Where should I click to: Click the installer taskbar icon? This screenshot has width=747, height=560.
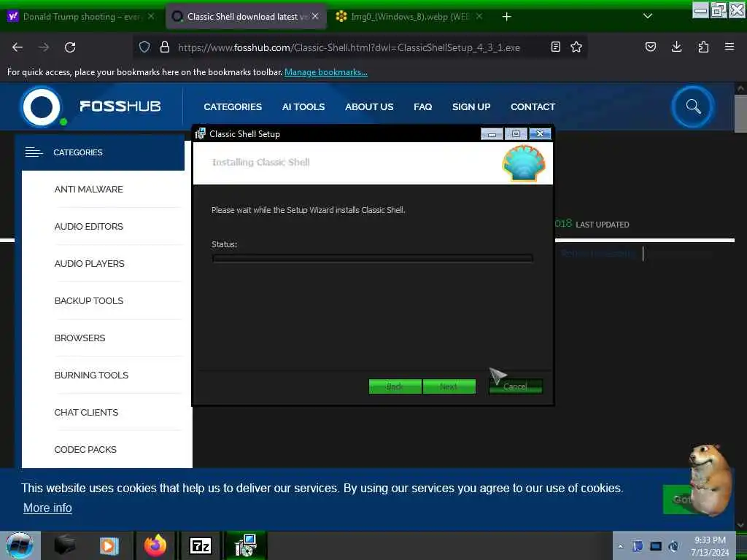(246, 545)
